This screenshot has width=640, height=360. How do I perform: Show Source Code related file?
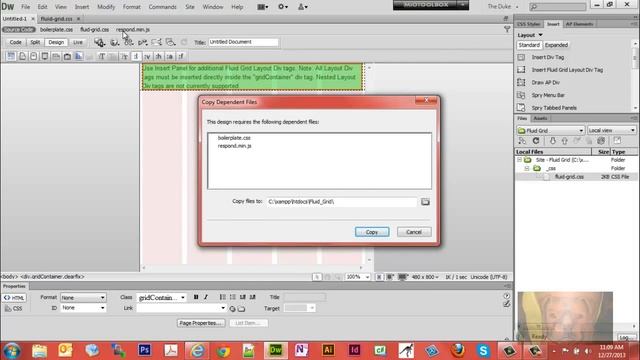[19, 29]
